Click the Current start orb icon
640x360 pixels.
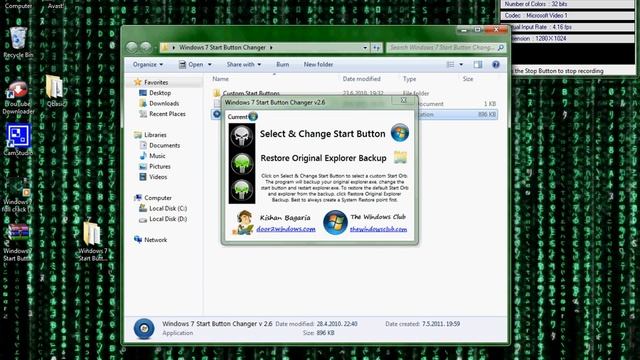point(253,117)
